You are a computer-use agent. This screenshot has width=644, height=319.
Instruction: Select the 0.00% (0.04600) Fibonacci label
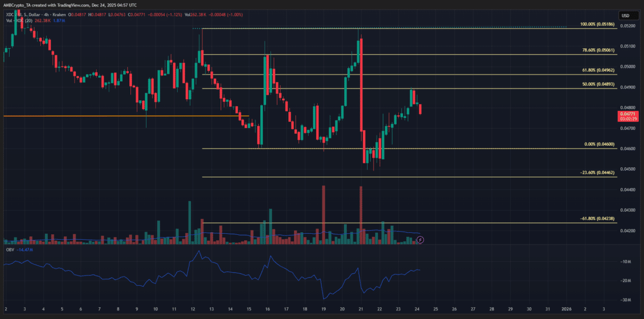click(601, 144)
